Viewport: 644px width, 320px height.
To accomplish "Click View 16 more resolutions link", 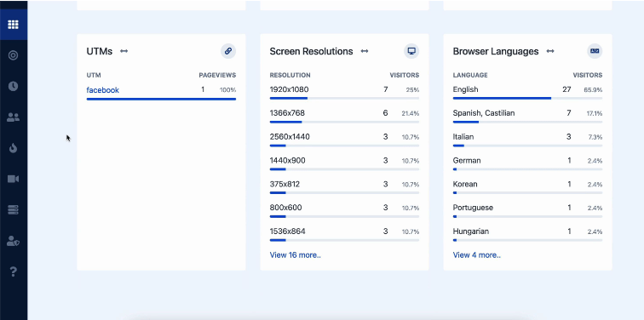I will click(x=295, y=255).
